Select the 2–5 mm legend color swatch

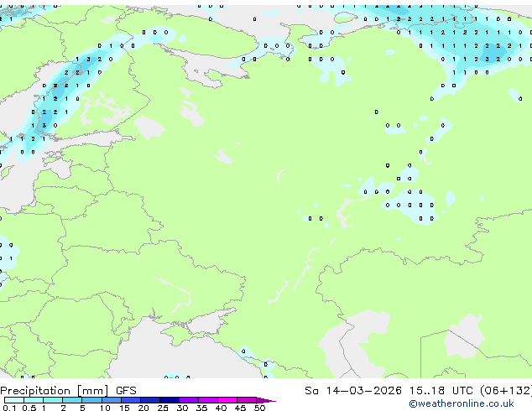[x=72, y=400]
